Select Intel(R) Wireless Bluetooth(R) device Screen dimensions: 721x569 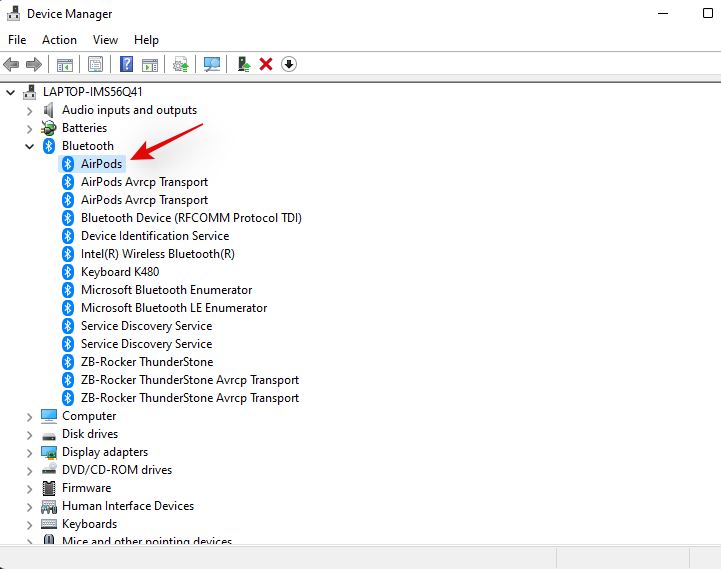157,254
